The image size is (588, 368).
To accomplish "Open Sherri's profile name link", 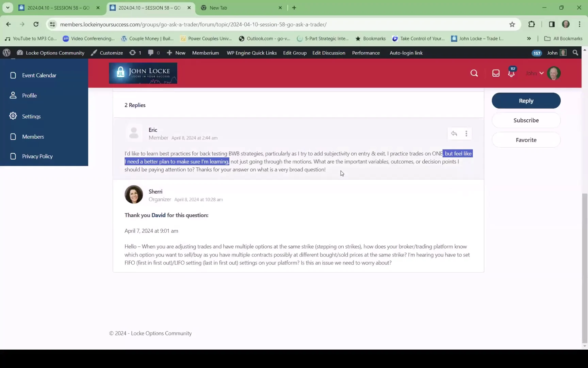I will point(156,191).
